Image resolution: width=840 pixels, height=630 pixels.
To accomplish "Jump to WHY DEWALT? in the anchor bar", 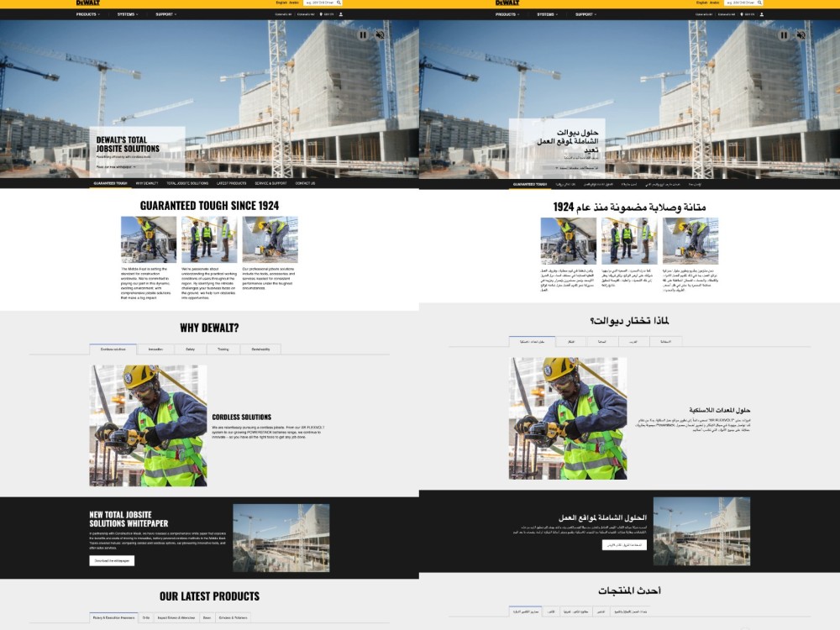I will click(x=147, y=183).
